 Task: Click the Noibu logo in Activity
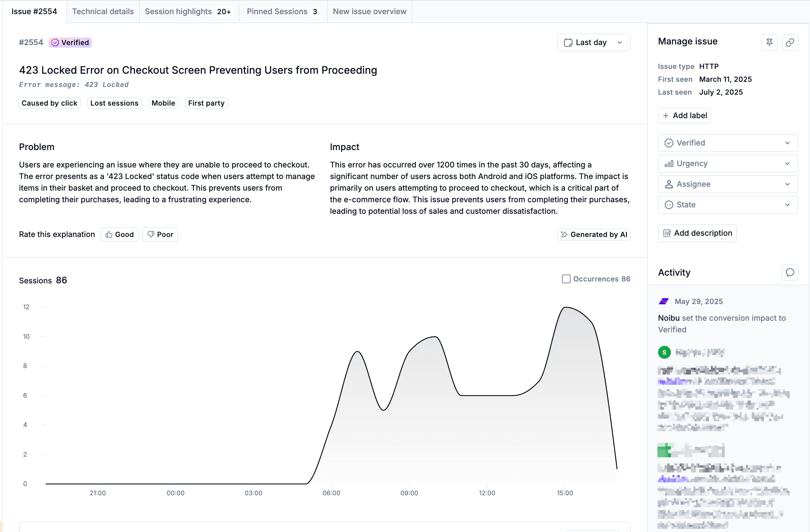(664, 301)
